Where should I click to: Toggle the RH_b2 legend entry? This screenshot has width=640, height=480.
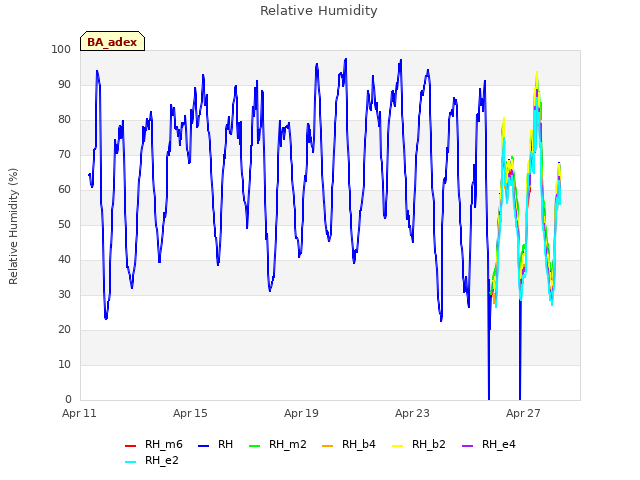419,444
